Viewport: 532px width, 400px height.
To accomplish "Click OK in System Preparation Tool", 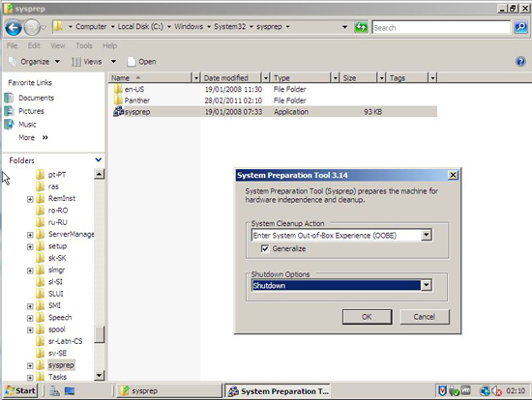I will click(367, 317).
